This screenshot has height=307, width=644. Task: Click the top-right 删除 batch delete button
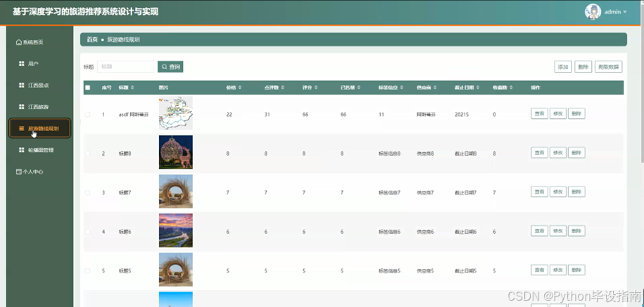(x=583, y=67)
